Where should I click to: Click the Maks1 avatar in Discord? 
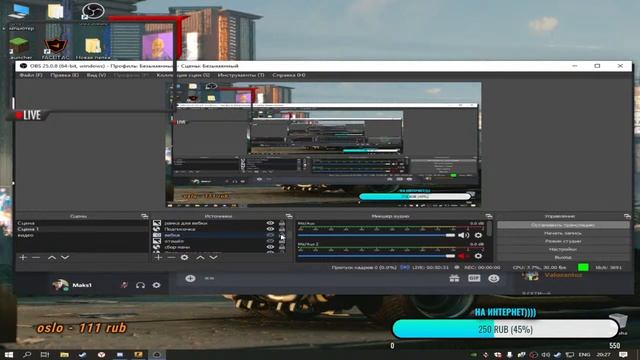click(x=60, y=285)
